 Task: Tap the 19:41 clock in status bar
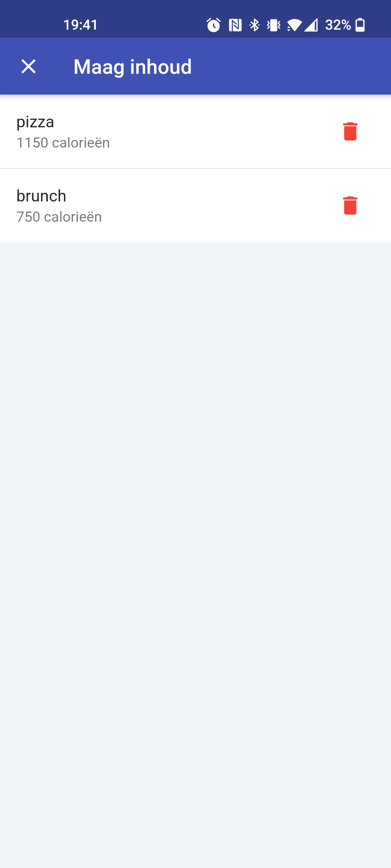click(80, 25)
